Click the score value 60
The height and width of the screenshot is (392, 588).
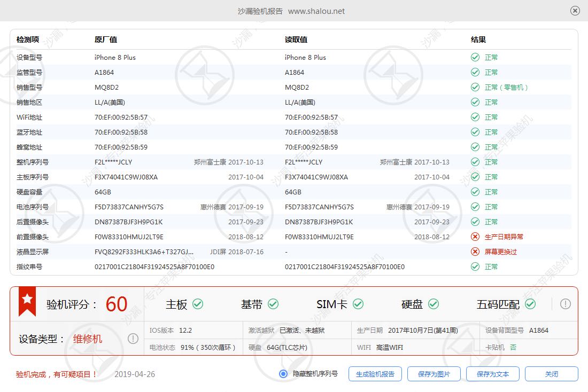117,304
